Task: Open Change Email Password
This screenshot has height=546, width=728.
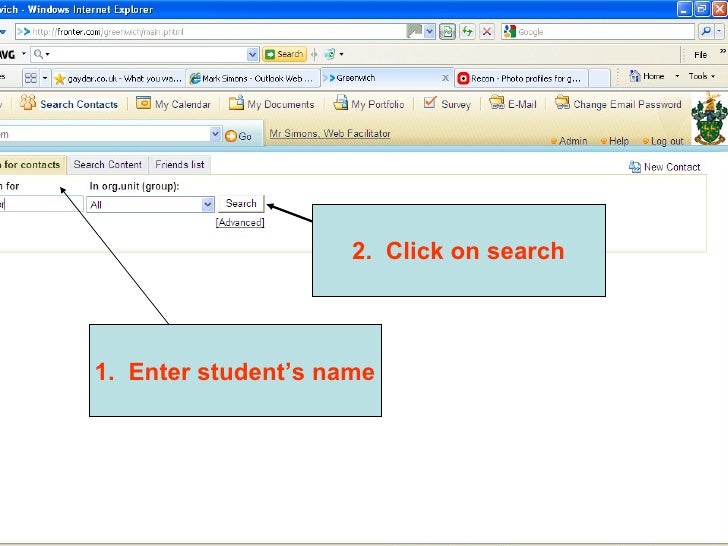Action: pyautogui.click(x=618, y=104)
